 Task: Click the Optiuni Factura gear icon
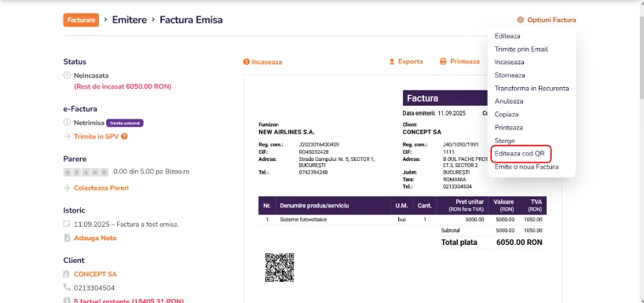[521, 20]
